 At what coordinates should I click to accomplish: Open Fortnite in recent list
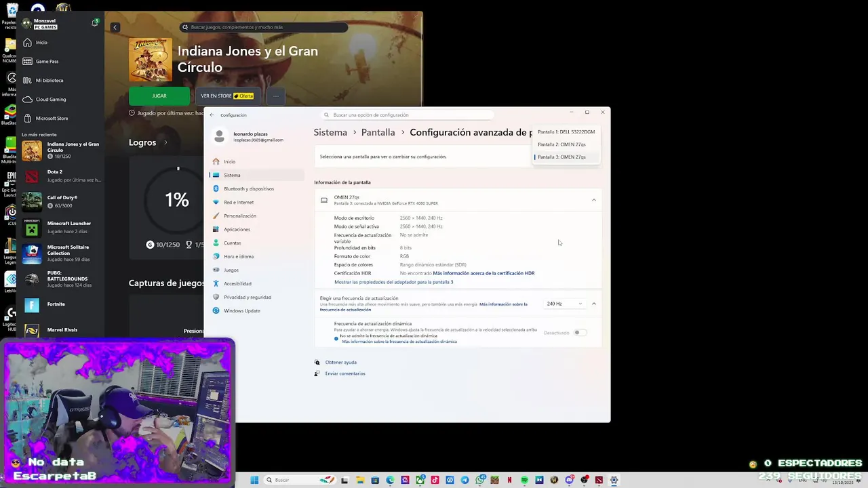pos(62,305)
